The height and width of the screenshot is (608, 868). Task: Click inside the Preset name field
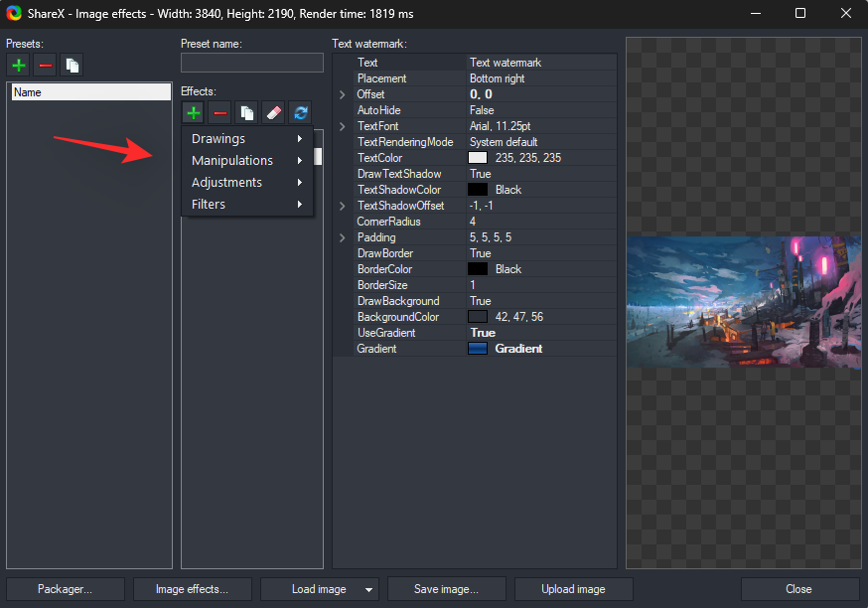tap(251, 62)
